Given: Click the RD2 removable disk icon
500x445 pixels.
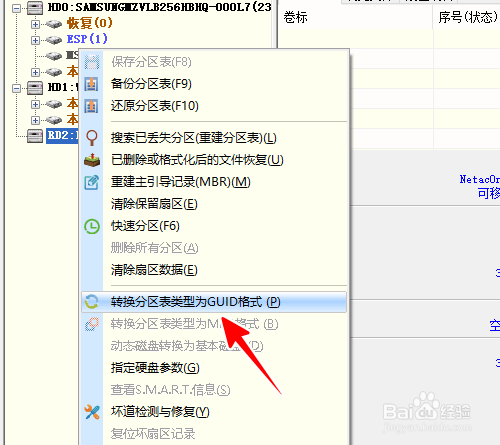Looking at the screenshot, I should point(35,136).
